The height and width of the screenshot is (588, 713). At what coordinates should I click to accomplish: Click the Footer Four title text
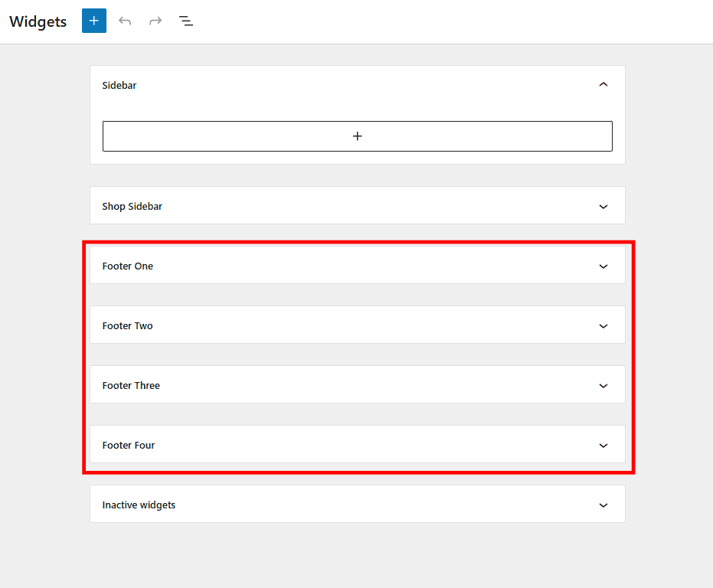coord(129,445)
